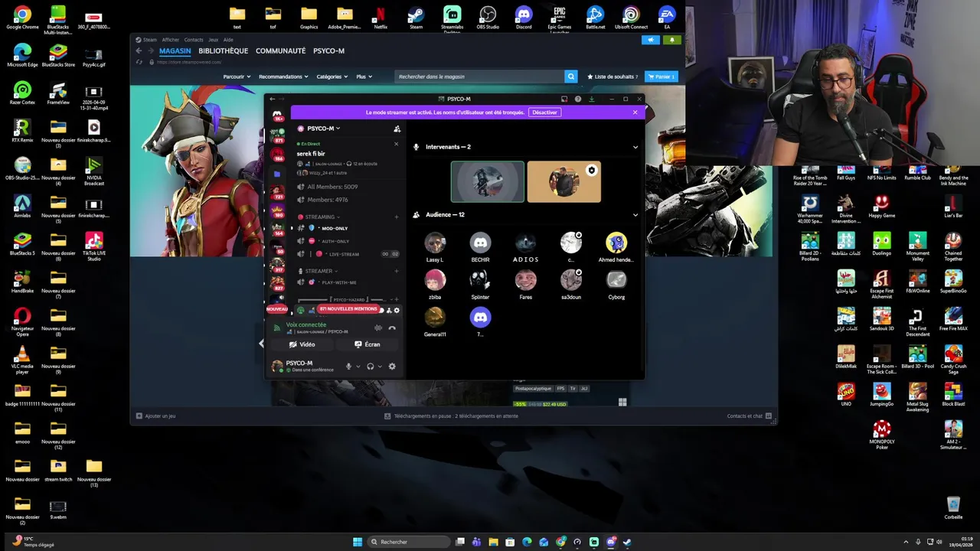This screenshot has height=551, width=980.
Task: Open Steam Jeux menu
Action: (214, 40)
